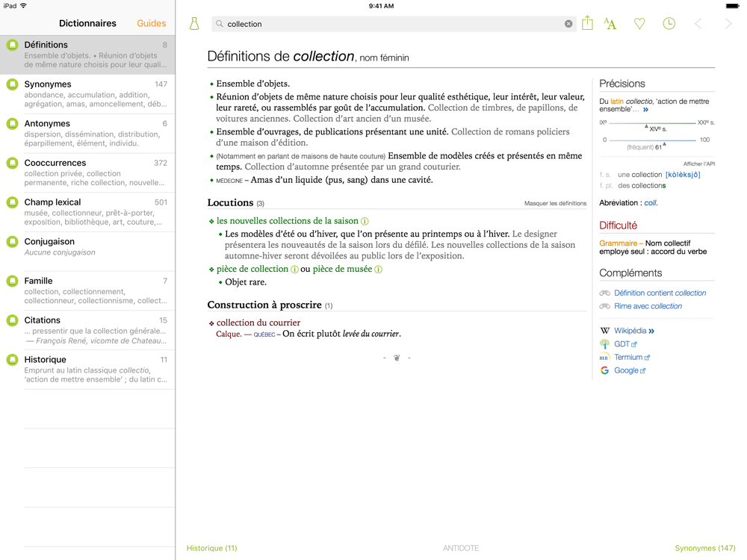747x560 pixels.
Task: Open GDT external link
Action: [x=625, y=343]
